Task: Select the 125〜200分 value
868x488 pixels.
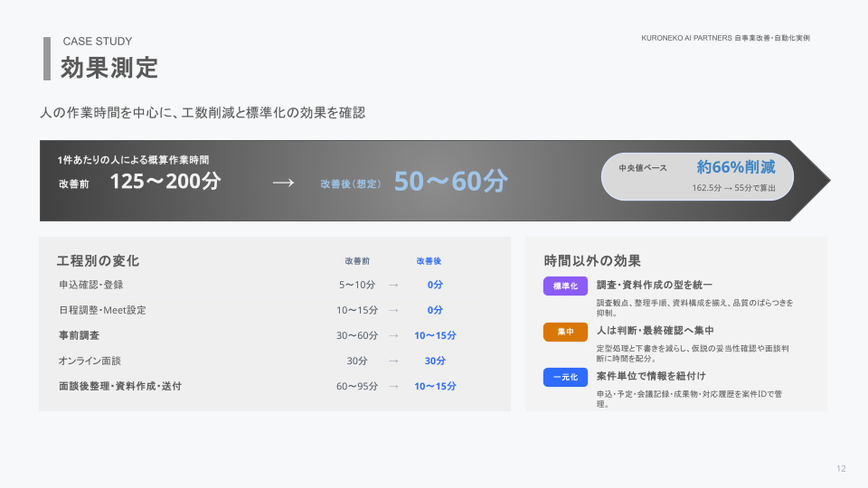Action: click(x=165, y=181)
